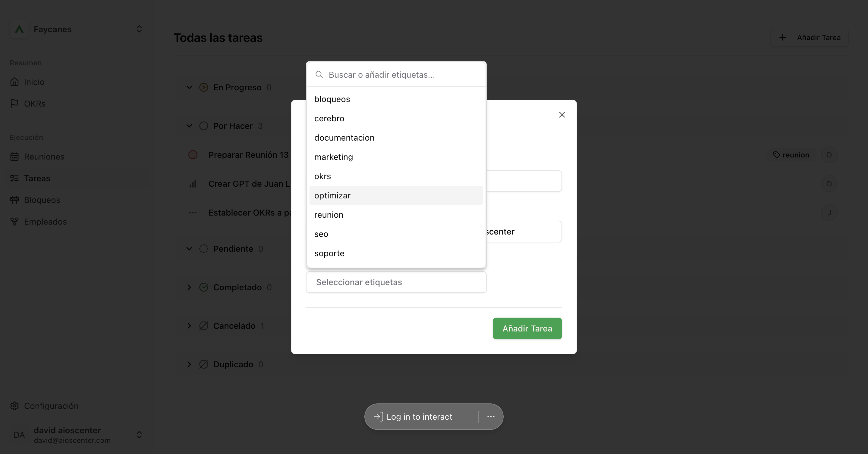Select the seo tag
868x454 pixels.
[x=396, y=234]
